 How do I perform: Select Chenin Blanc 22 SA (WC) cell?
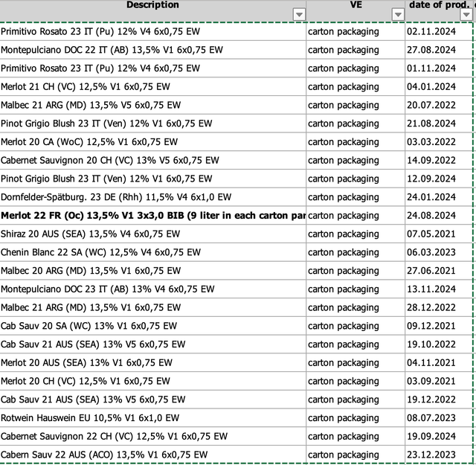152,252
